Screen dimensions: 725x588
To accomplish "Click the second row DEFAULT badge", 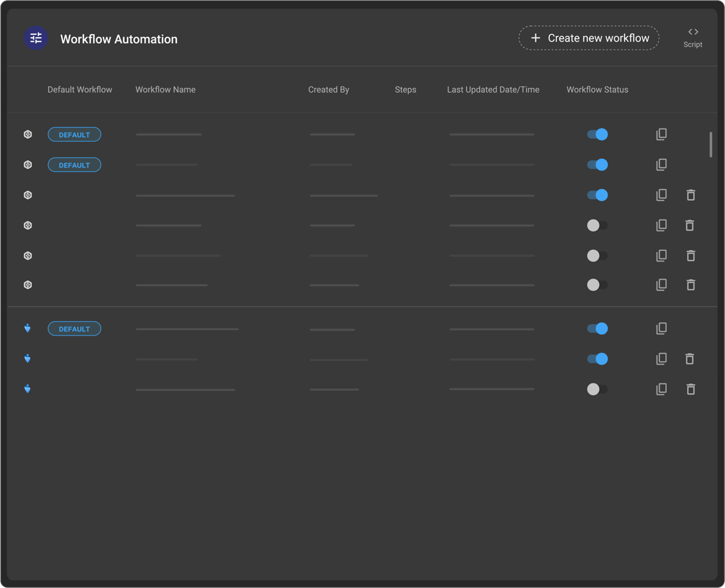I will pos(74,165).
